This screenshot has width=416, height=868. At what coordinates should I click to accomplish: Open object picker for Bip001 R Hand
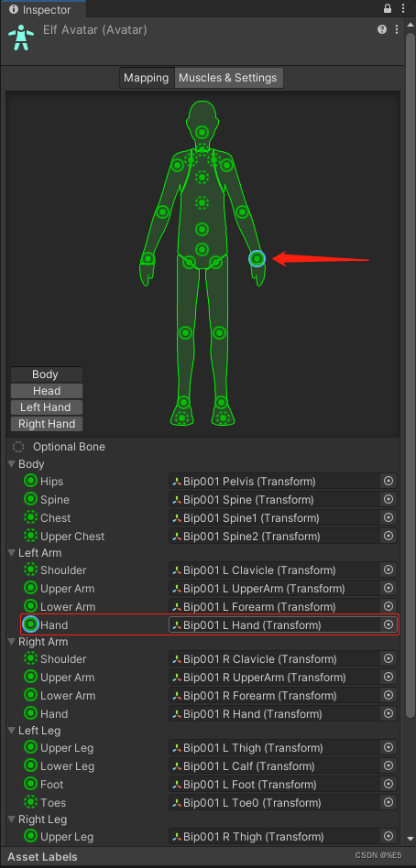(389, 713)
